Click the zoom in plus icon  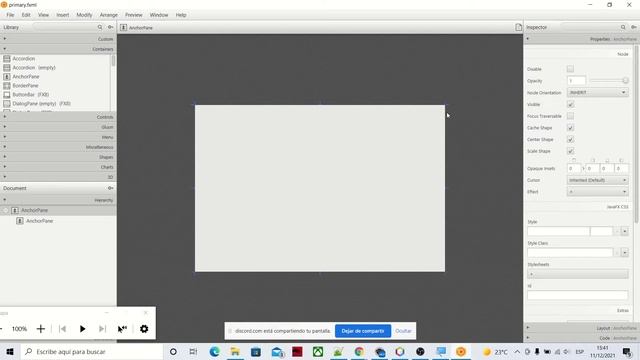click(40, 329)
